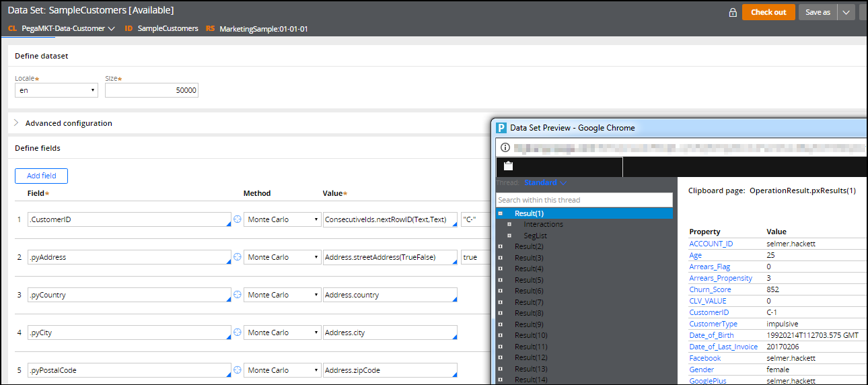Click target icon next to .pyCountry field

(238, 295)
